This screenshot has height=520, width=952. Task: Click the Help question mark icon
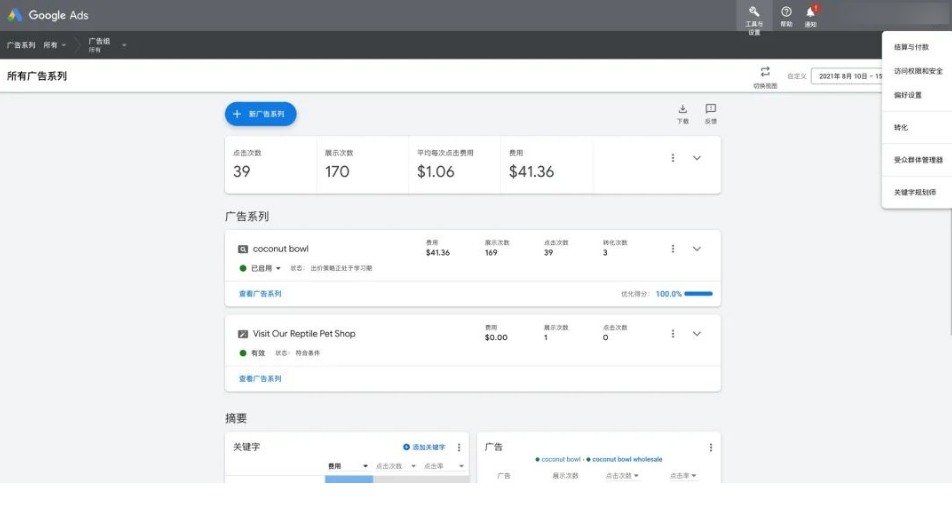coord(786,14)
